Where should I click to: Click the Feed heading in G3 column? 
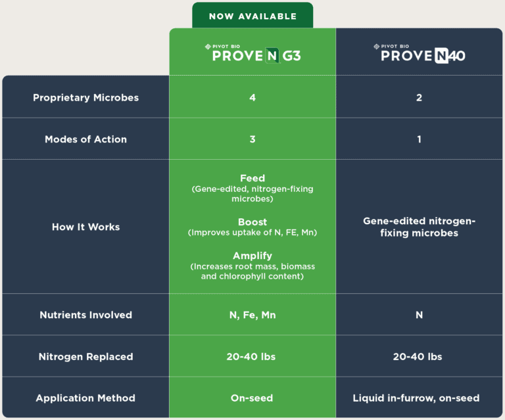point(252,178)
